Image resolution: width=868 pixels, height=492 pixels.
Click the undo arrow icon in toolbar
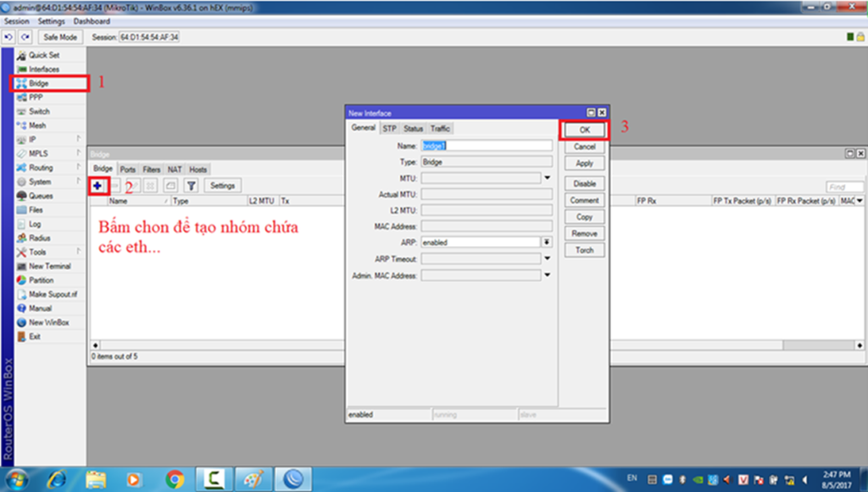click(9, 37)
